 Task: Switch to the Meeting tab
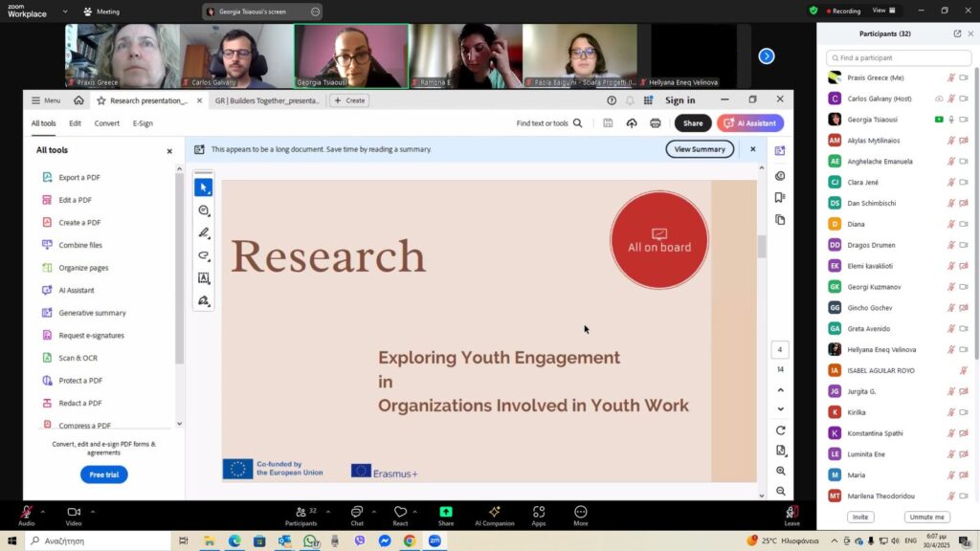pos(100,11)
